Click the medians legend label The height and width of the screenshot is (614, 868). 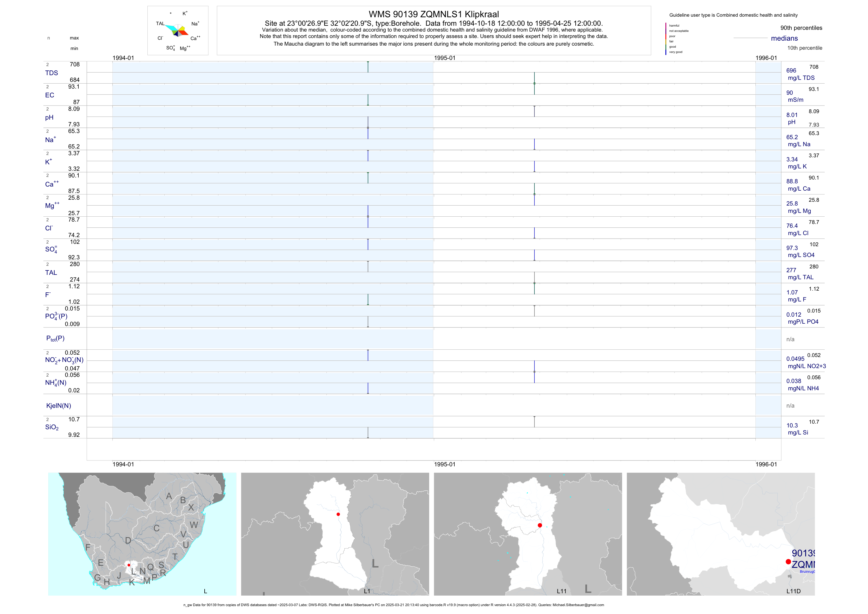point(784,38)
